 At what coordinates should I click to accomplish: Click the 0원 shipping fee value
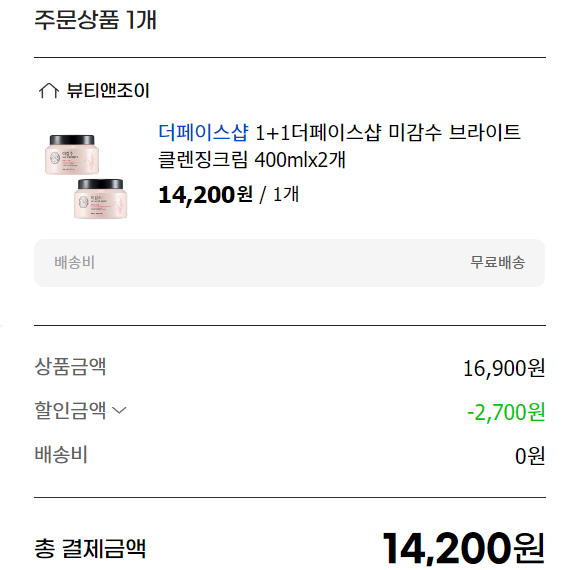coord(530,456)
